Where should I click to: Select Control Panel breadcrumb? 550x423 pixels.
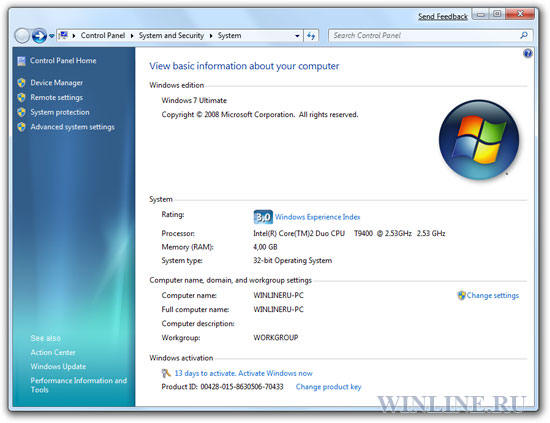coord(103,35)
